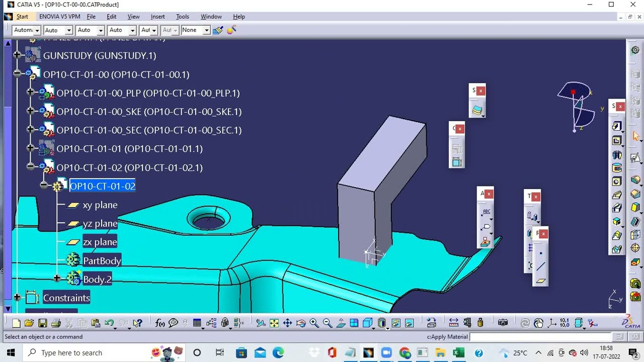Select the Pocket tool in solids toolbar
Viewport: 644px width, 362px height.
(617, 140)
